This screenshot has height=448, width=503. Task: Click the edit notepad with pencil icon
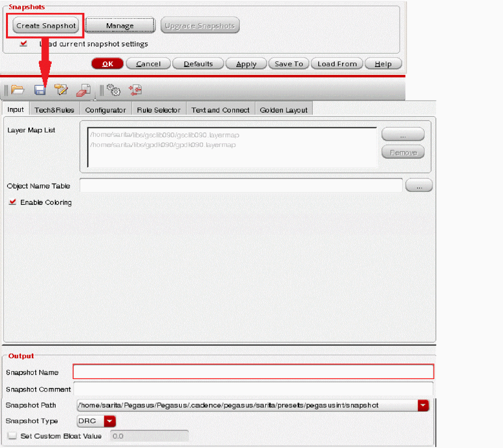point(61,90)
